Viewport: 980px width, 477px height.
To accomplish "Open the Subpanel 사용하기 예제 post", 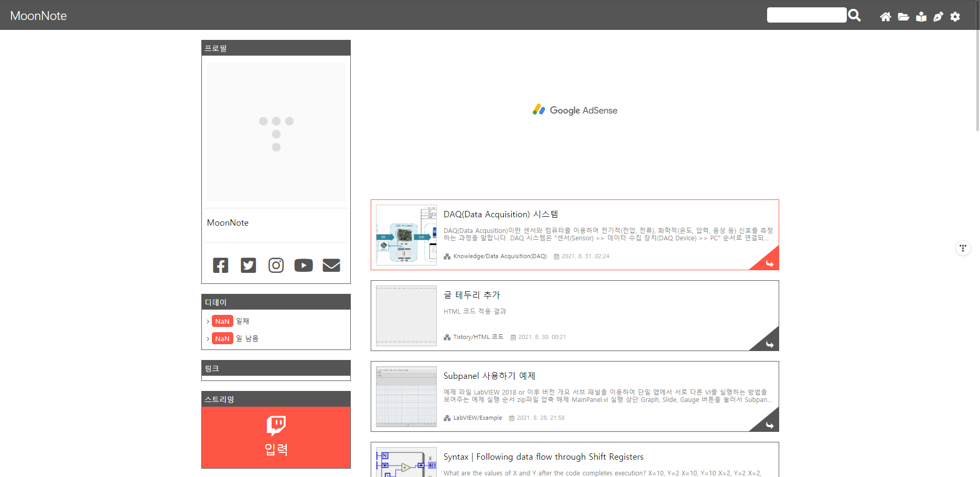I will (489, 376).
